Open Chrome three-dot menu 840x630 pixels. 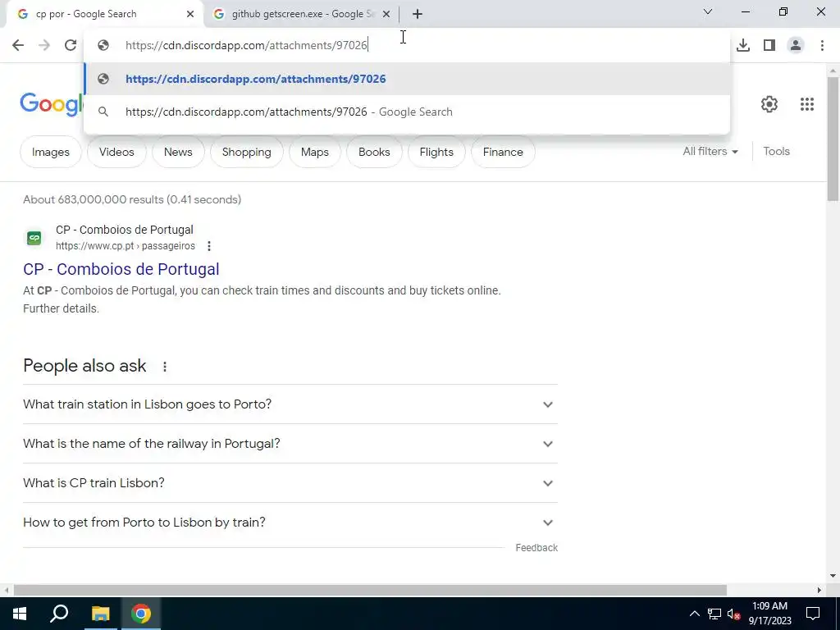coord(822,45)
